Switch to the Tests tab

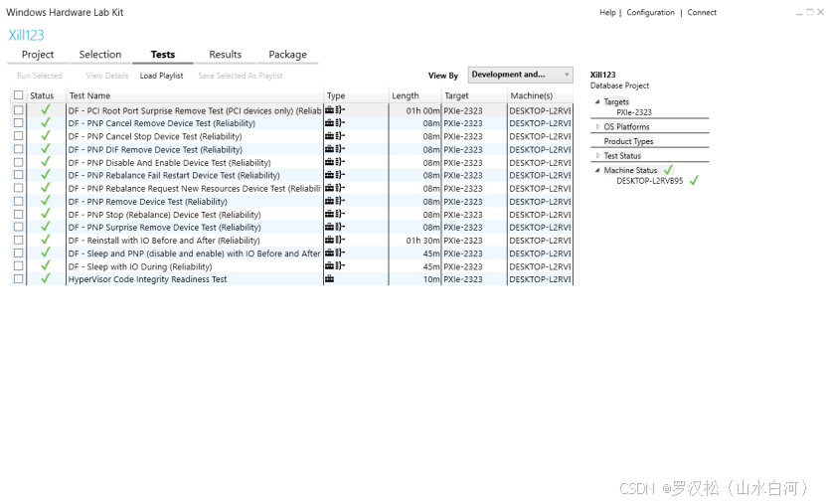pyautogui.click(x=163, y=55)
